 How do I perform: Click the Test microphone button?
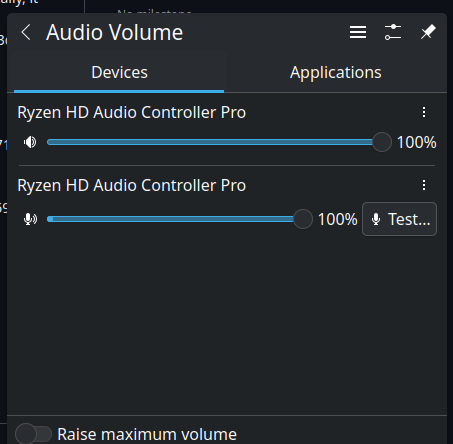399,219
